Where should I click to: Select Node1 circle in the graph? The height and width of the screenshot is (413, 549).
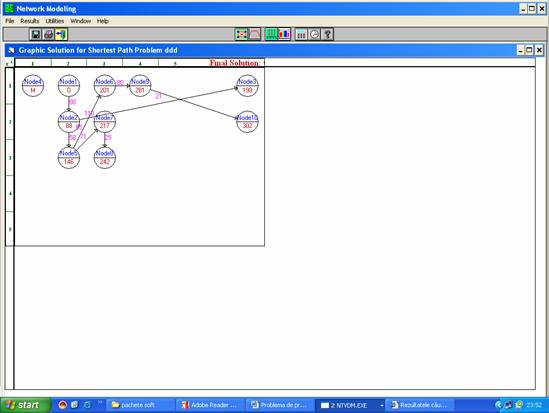[x=69, y=86]
